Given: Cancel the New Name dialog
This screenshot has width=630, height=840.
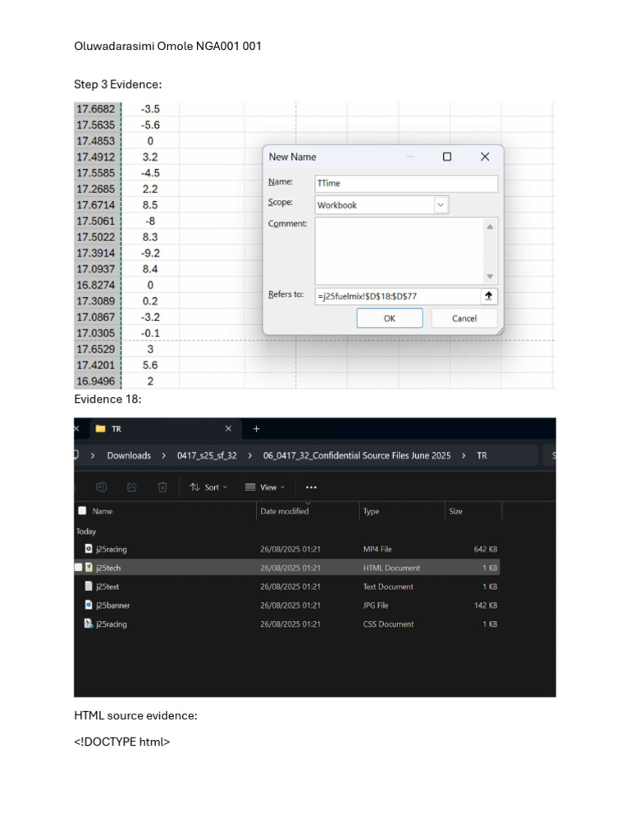Looking at the screenshot, I should 464,318.
